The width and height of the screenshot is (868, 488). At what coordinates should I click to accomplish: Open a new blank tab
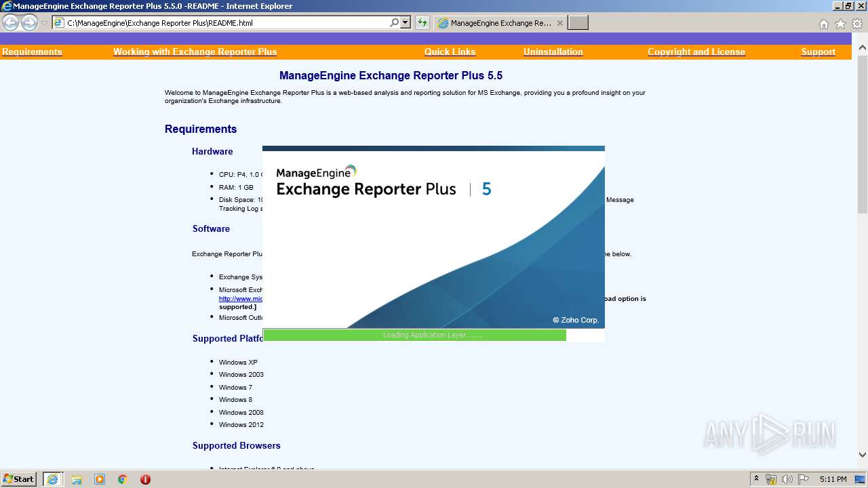tap(578, 23)
